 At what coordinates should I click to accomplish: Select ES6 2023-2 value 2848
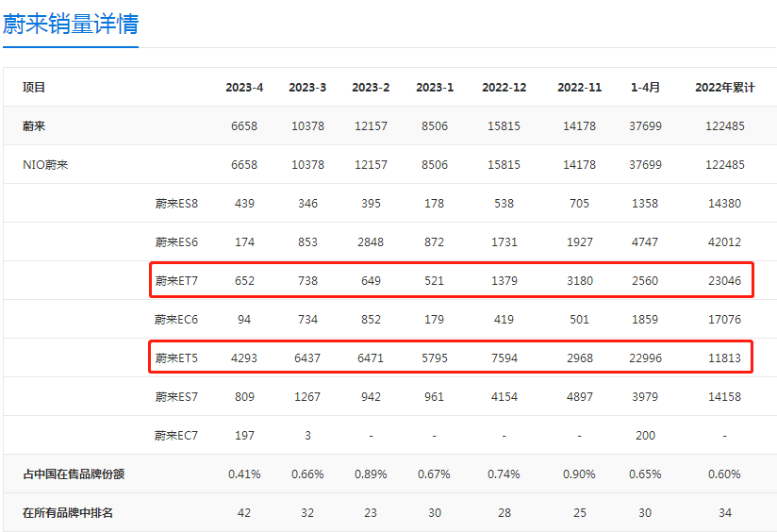click(x=371, y=242)
